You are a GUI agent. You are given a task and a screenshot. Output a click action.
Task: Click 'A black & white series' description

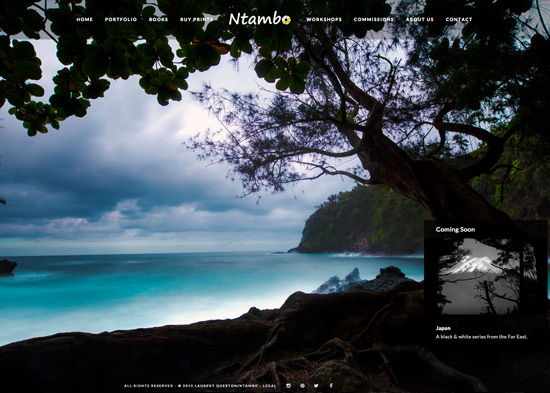point(481,337)
